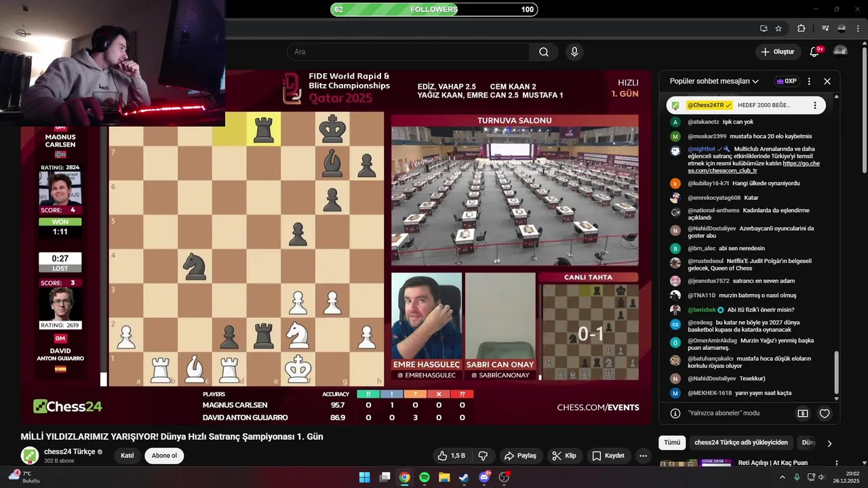
Task: Expand the Popüler sohbet mesajları dropdown
Action: tap(714, 81)
